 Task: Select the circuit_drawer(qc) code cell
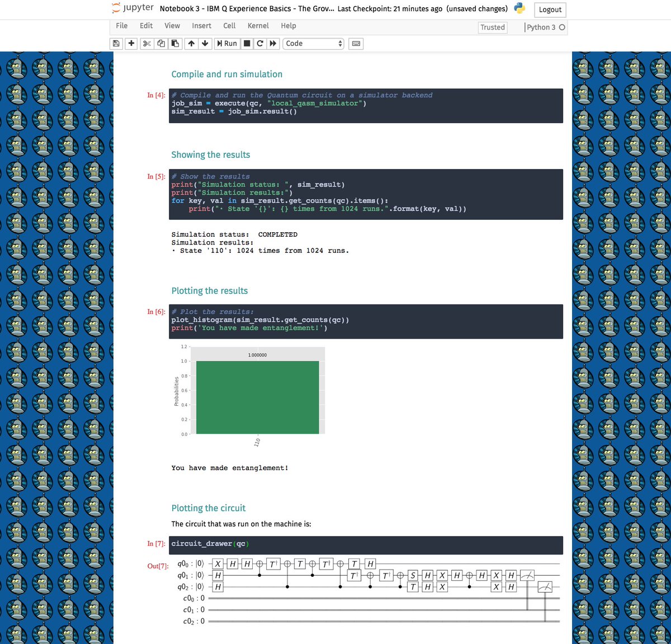(x=366, y=545)
